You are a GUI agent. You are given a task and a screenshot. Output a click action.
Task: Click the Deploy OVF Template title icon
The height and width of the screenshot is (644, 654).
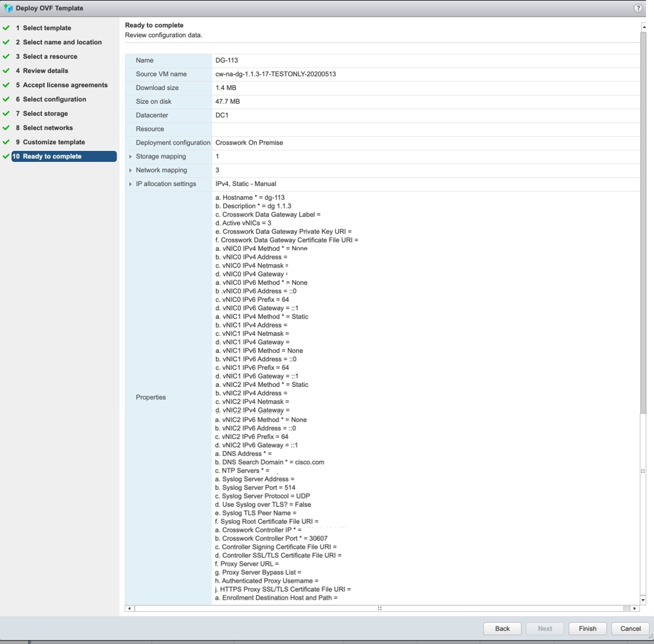pos(8,8)
